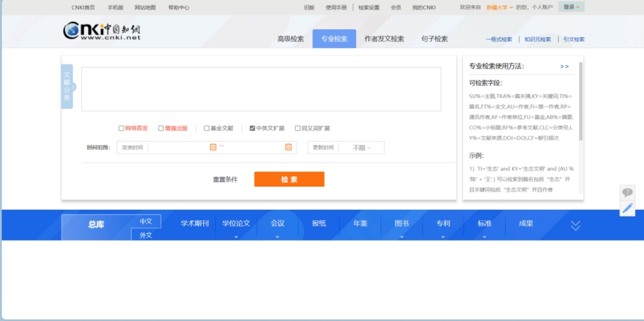Tick the 基金文献 checkbox
644x321 pixels.
pos(207,128)
